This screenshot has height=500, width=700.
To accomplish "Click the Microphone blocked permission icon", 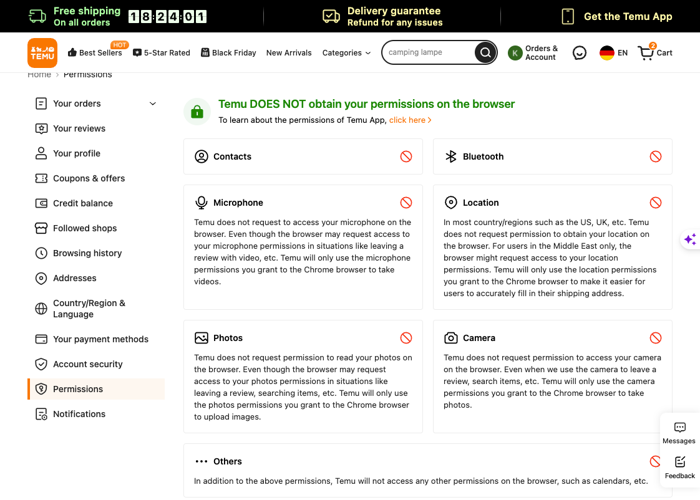I will click(406, 202).
